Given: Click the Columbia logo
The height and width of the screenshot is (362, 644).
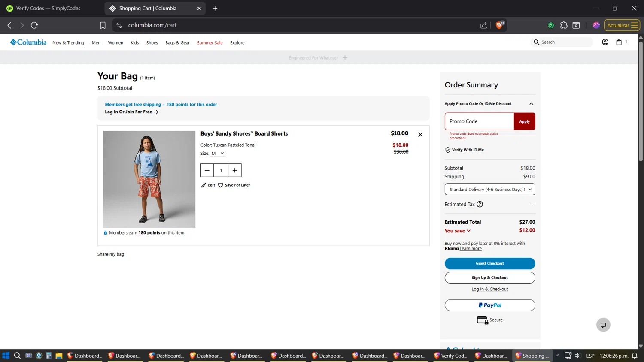Looking at the screenshot, I should tap(28, 42).
